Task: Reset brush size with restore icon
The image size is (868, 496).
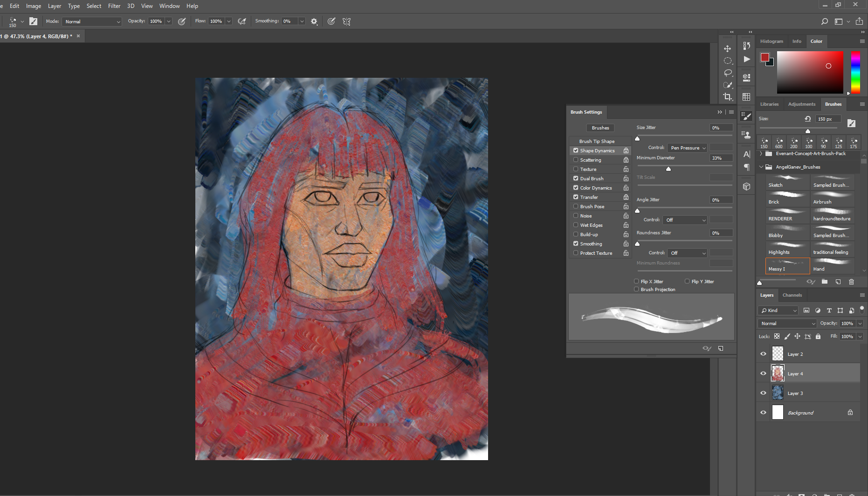Action: pyautogui.click(x=807, y=119)
